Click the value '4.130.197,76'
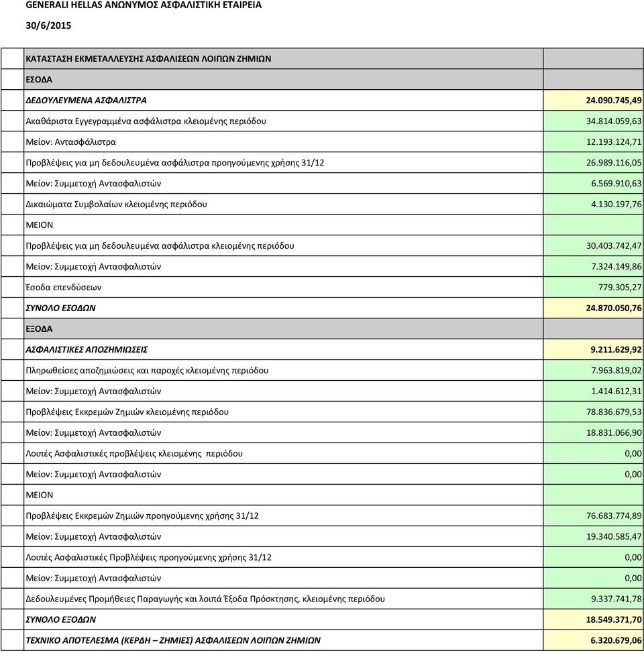The height and width of the screenshot is (653, 644). pos(616,204)
